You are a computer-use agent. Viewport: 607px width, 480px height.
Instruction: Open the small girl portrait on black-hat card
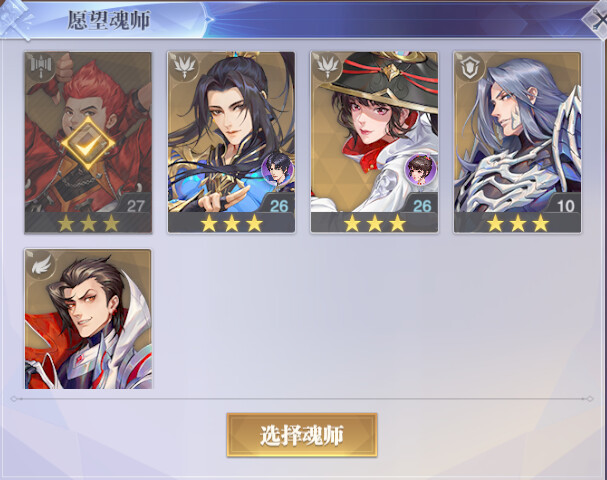tap(420, 169)
